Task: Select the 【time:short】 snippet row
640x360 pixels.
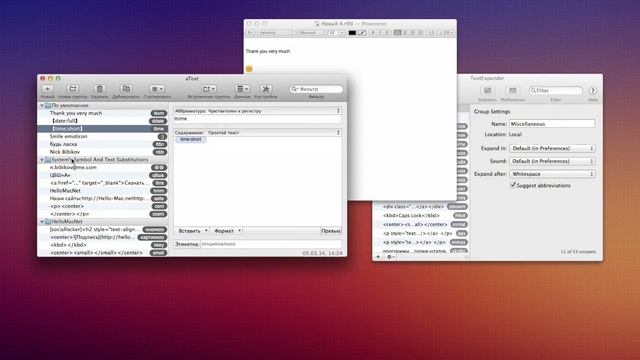Action: (x=102, y=129)
